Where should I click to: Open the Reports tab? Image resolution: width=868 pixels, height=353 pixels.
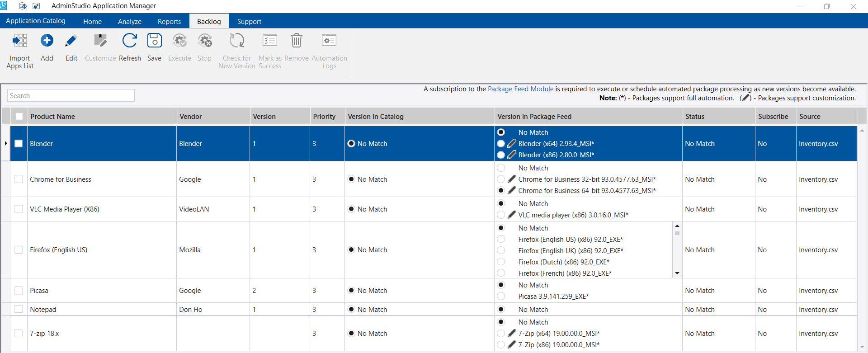[169, 22]
